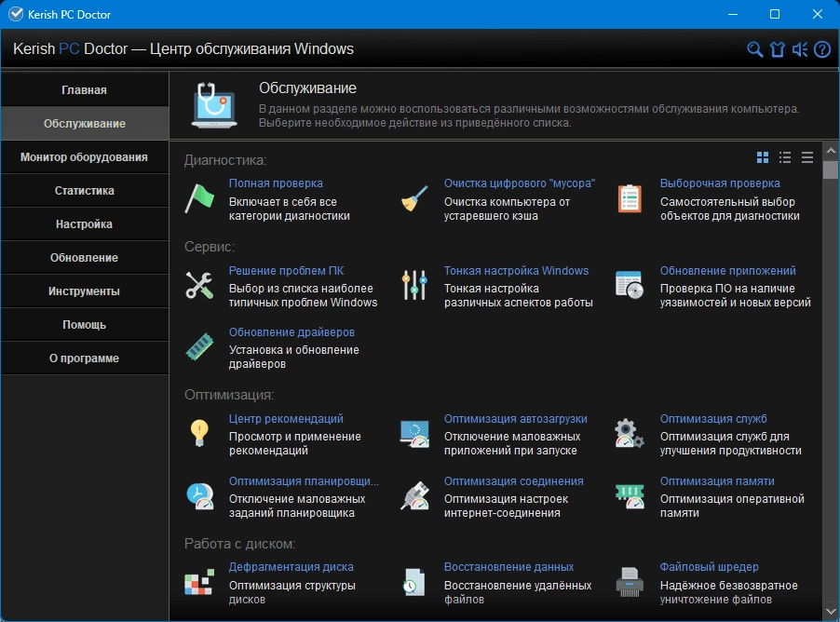Open the Настройка sidebar tab
This screenshot has height=622, width=840.
84,224
